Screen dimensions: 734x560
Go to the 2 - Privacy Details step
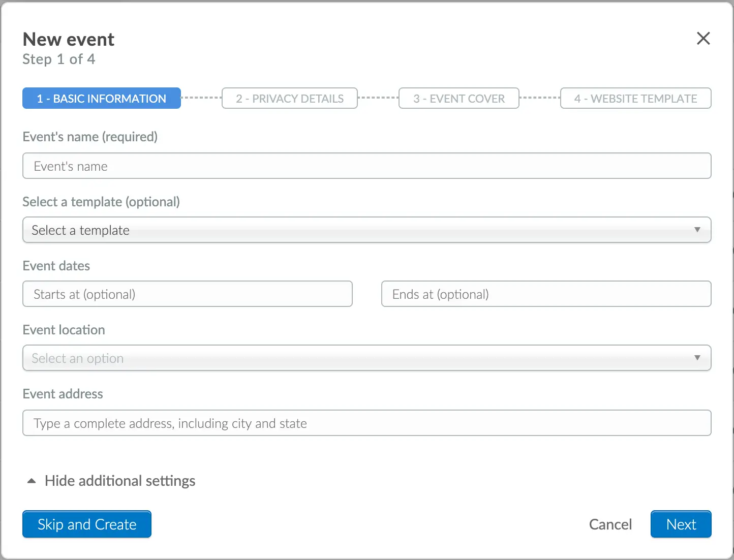click(x=290, y=98)
